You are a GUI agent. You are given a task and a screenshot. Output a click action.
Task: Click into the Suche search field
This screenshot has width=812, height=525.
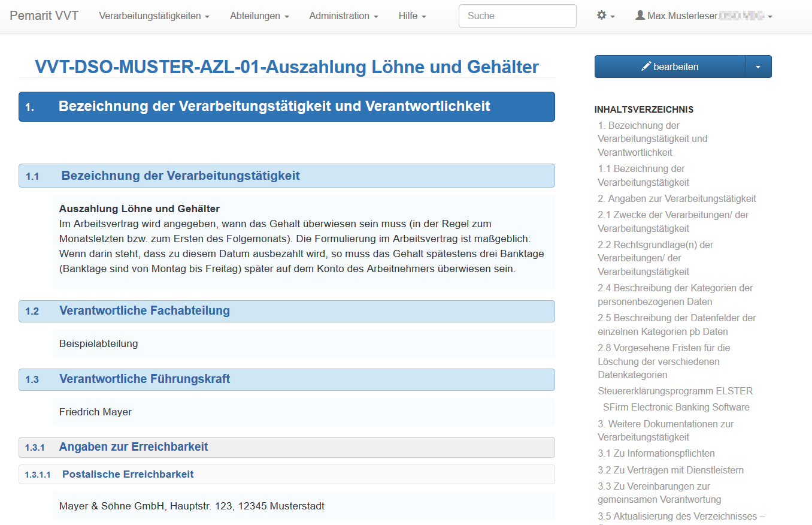click(517, 16)
